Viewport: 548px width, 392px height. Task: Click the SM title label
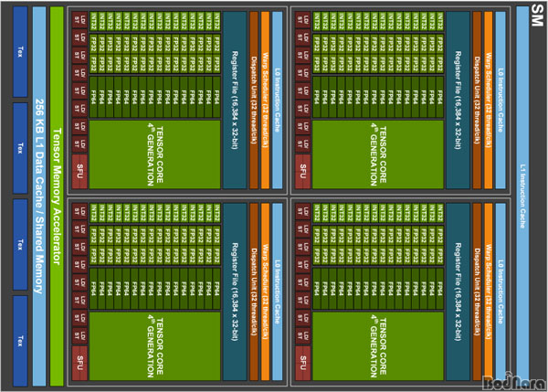coord(538,15)
